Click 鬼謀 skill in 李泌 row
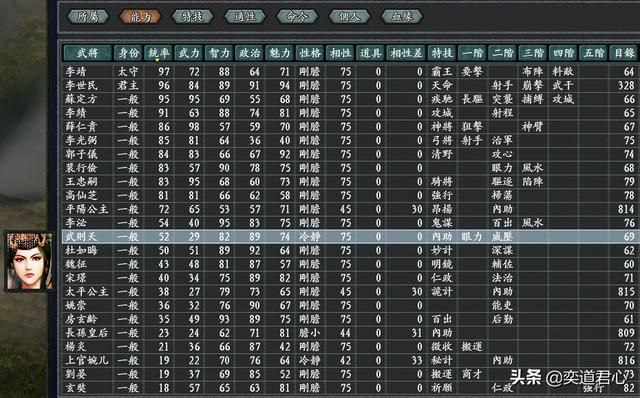Screen dimensions: 640x398 coord(442,223)
